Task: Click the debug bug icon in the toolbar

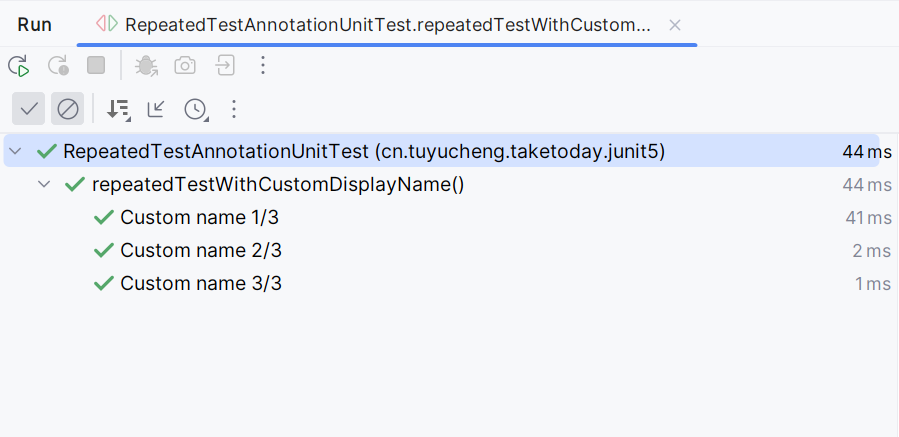Action: pos(146,65)
